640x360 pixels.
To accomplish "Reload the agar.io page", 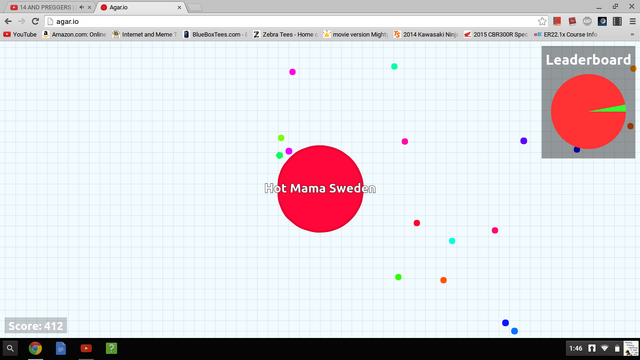I will coord(36,21).
